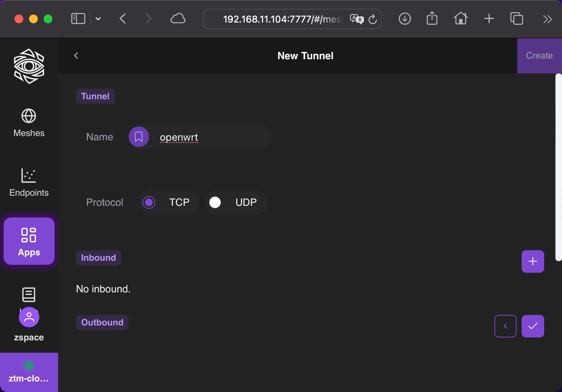Click the zspace user avatar icon
562x392 pixels.
tap(29, 317)
